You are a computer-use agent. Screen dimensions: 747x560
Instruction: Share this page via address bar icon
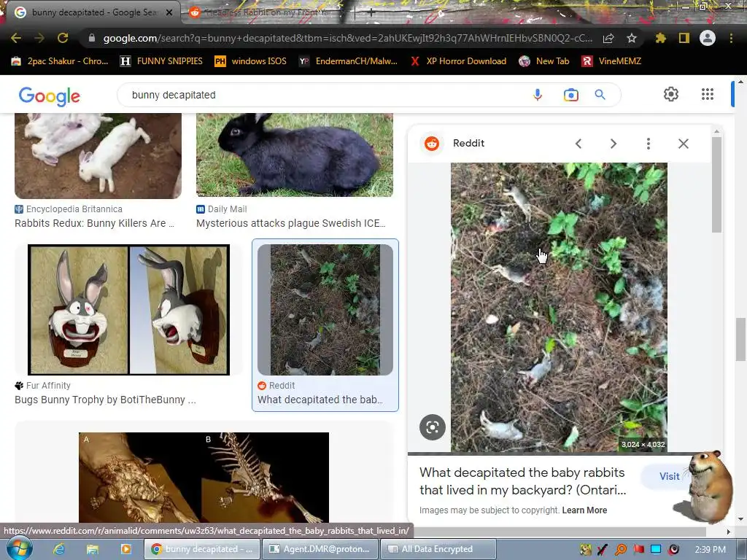pyautogui.click(x=608, y=38)
